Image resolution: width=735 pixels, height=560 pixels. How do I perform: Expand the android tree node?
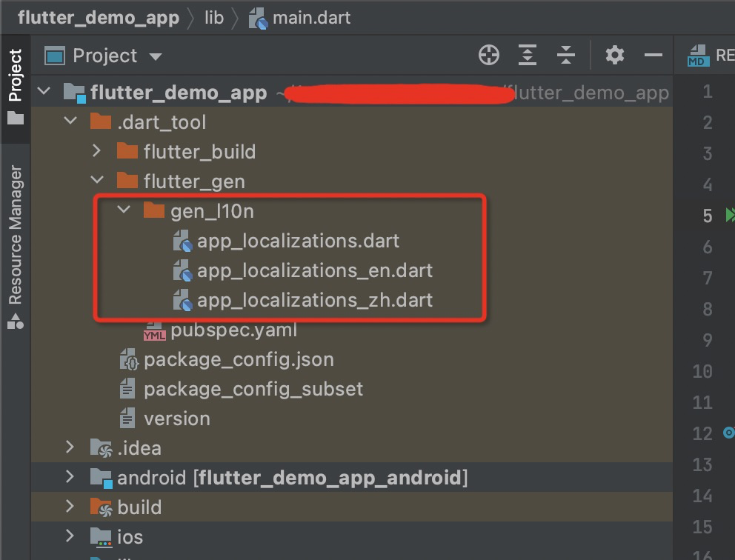70,477
